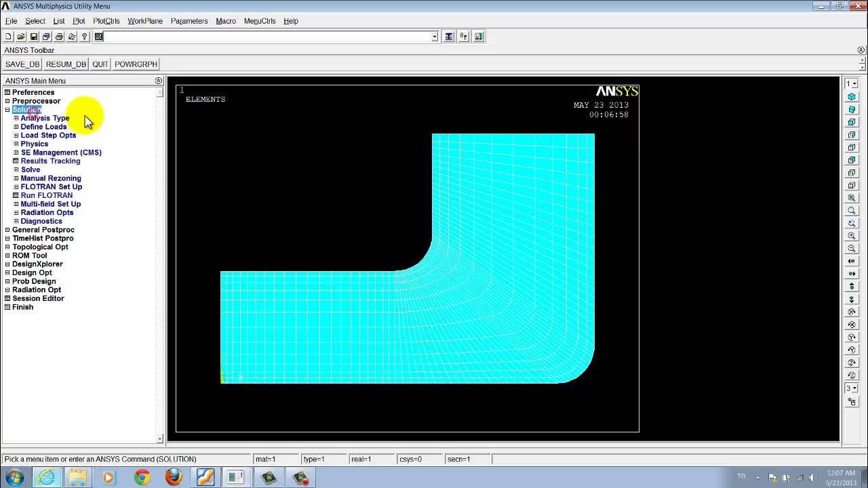
Task: Expand the TimeHist Postpro node
Action: pos(7,239)
